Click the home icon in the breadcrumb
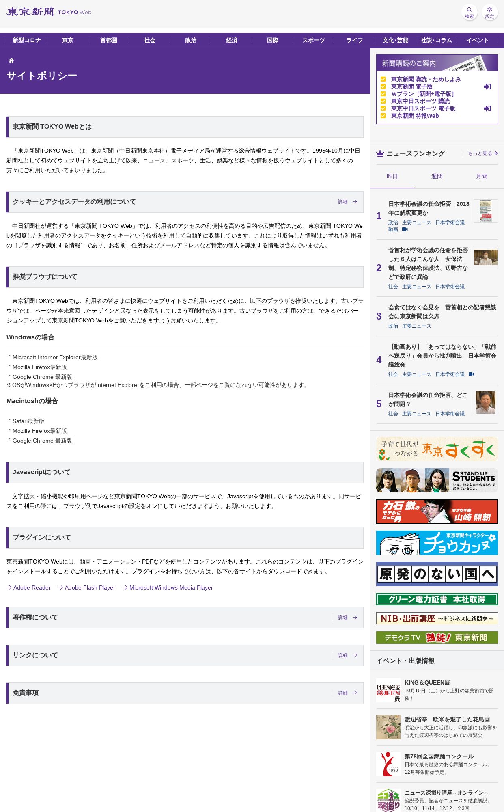Image resolution: width=504 pixels, height=812 pixels. 11,60
